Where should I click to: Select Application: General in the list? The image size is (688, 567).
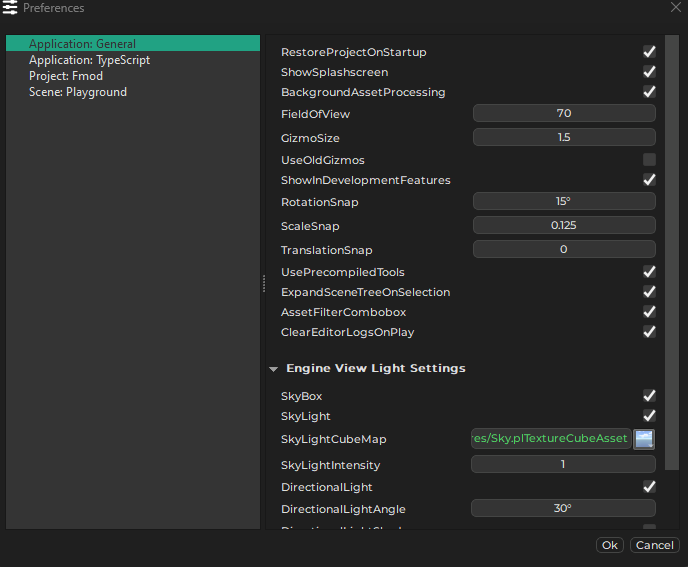[x=82, y=44]
